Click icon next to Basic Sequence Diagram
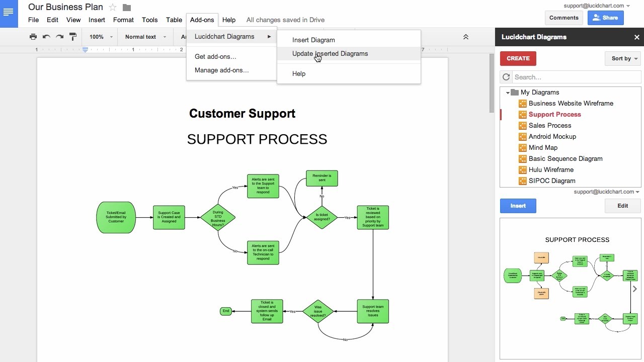The width and height of the screenshot is (644, 362). click(x=522, y=159)
